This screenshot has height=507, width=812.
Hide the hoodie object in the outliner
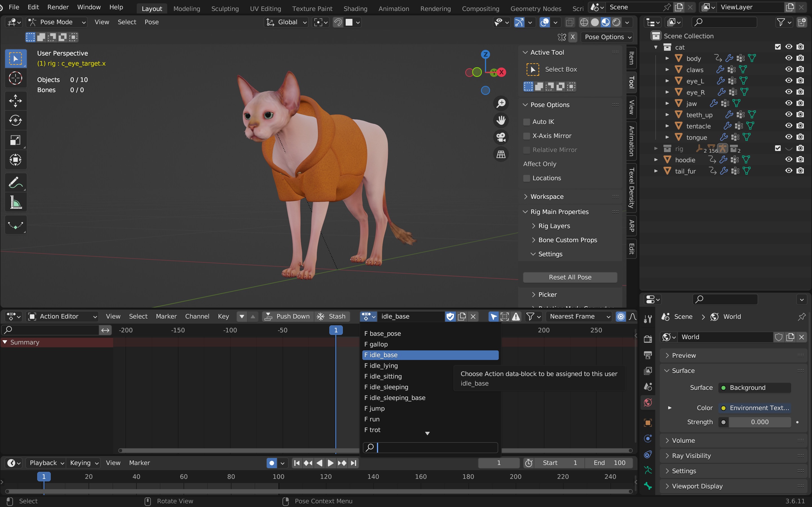[789, 160]
